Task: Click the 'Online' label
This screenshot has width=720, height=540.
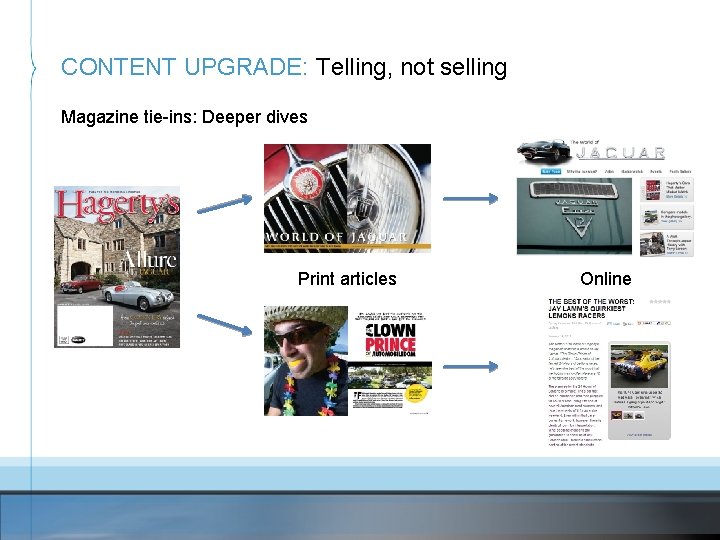Action: pos(606,279)
